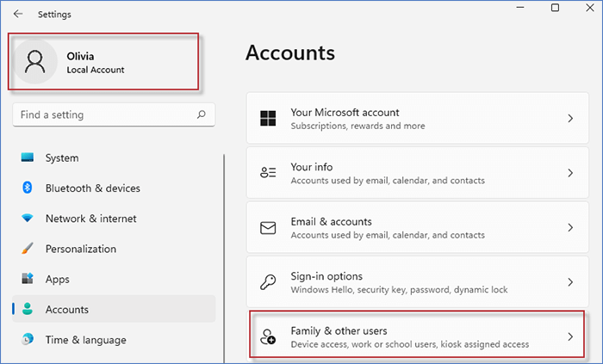Open Apps in the sidebar
The width and height of the screenshot is (603, 364).
click(57, 280)
